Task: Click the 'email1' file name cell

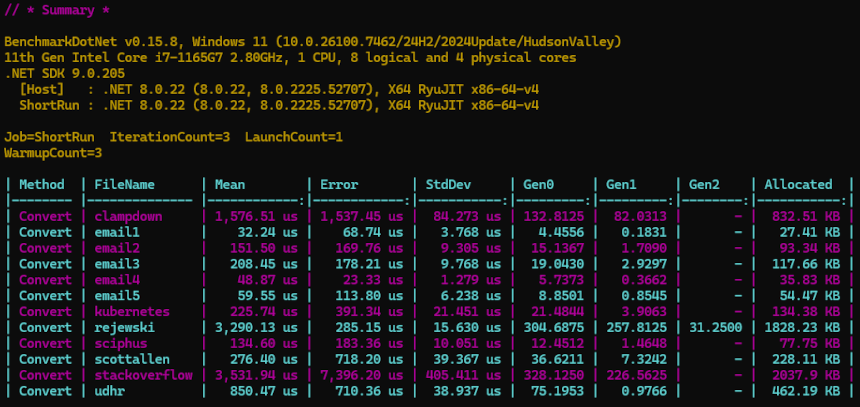Action: point(117,233)
